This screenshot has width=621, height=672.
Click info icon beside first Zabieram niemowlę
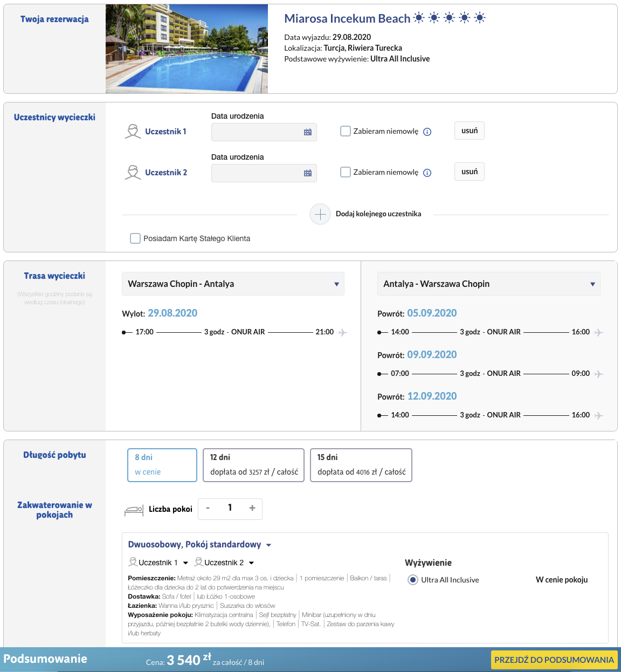427,132
